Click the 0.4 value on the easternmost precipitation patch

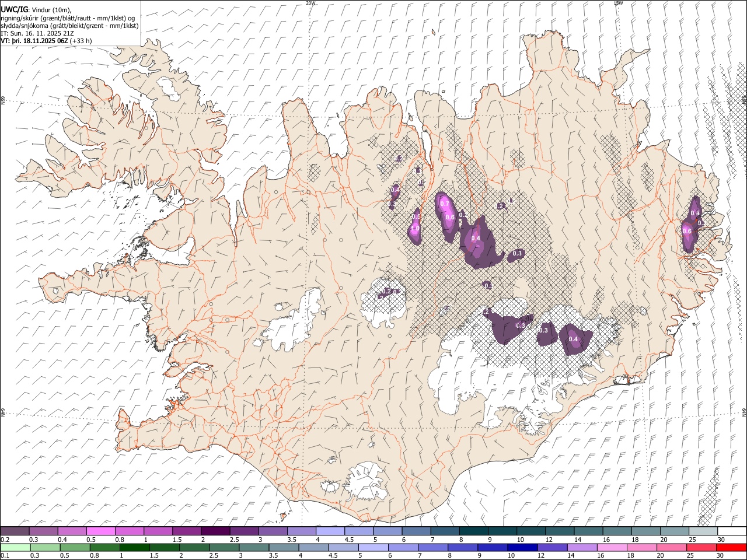click(x=695, y=213)
